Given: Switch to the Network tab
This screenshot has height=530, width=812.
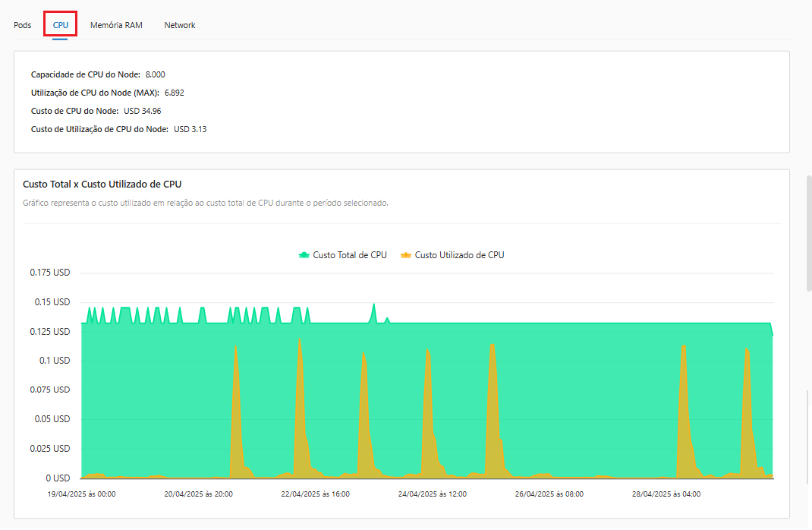Looking at the screenshot, I should click(180, 25).
